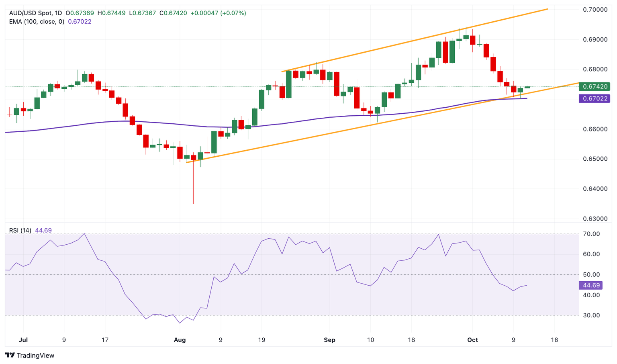Viewport: 617px width, 364px height.
Task: Click the Oct label on the time axis
Action: point(472,340)
